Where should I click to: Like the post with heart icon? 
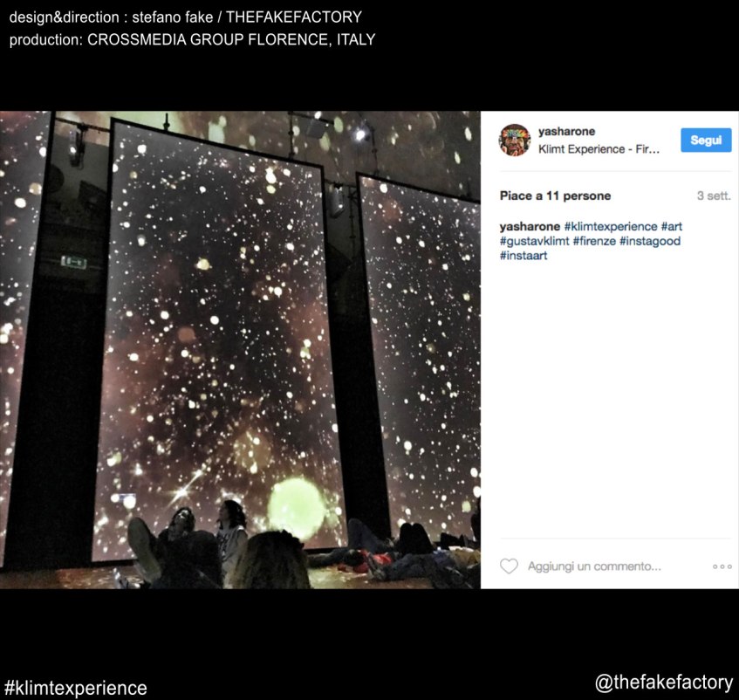[x=509, y=566]
